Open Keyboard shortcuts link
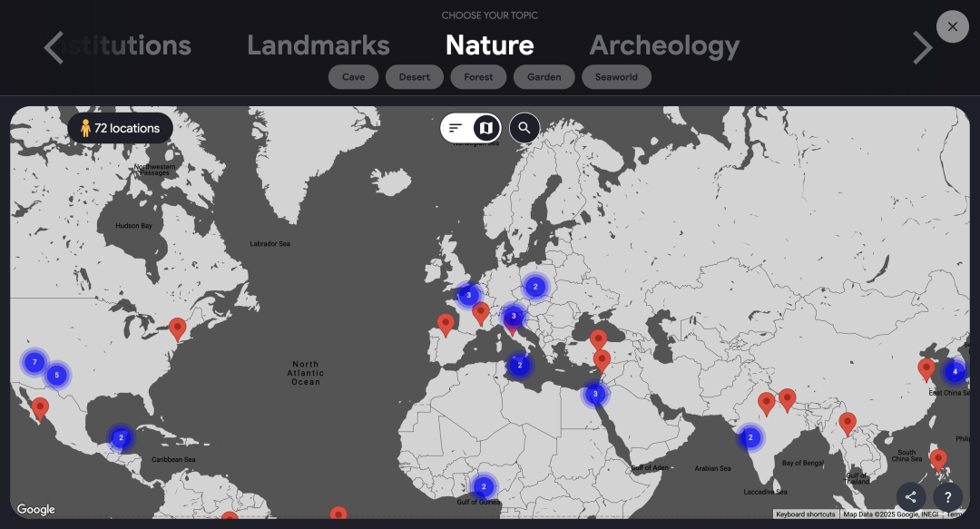 click(x=806, y=514)
